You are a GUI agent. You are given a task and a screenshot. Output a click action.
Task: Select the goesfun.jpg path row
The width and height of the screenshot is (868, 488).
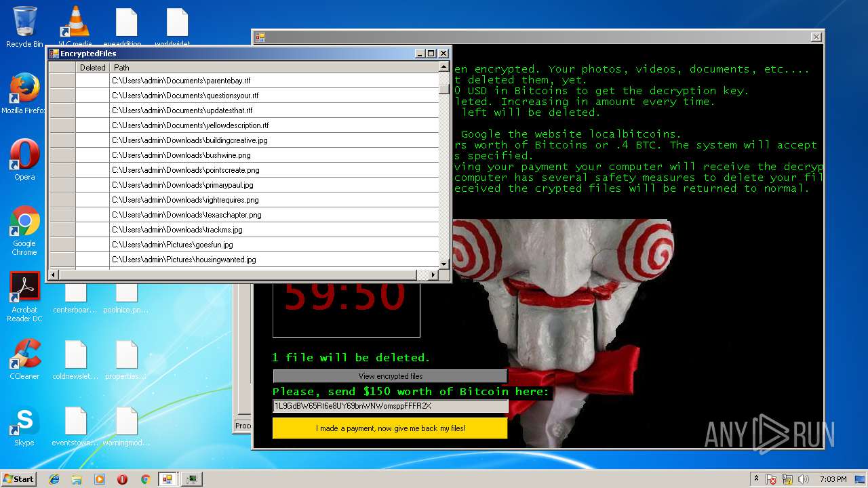pyautogui.click(x=274, y=245)
